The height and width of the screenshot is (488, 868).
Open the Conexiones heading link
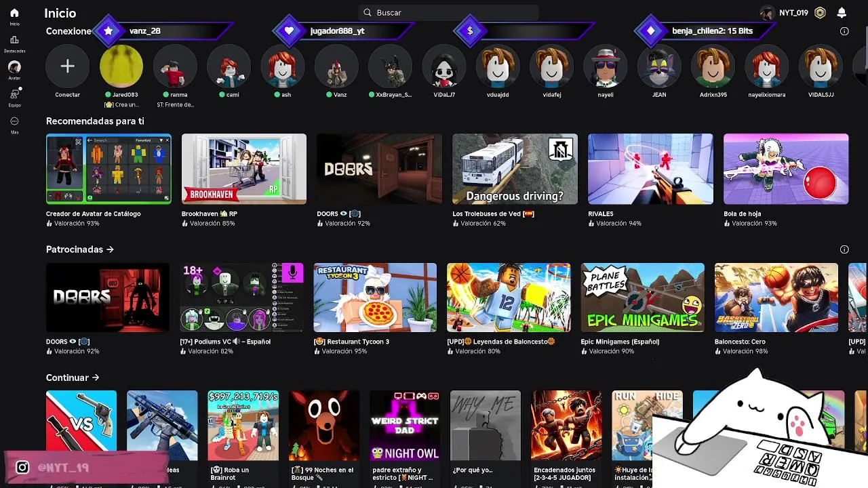(x=68, y=31)
